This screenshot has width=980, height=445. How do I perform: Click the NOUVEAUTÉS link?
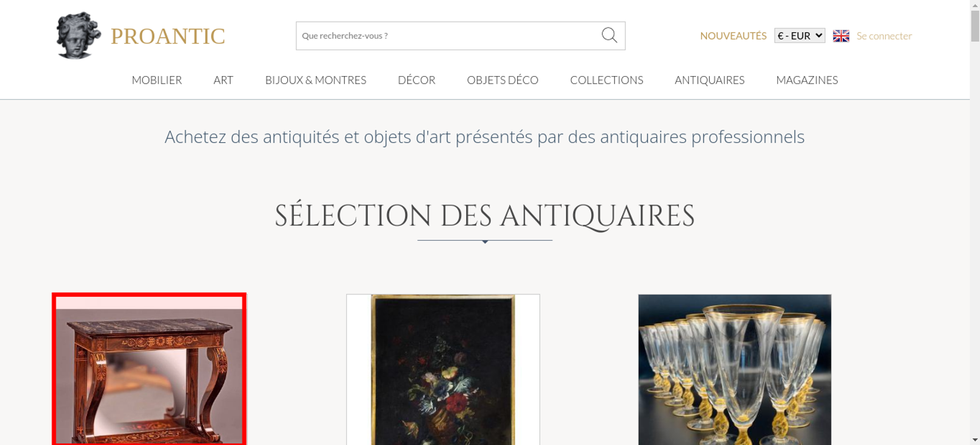[733, 36]
